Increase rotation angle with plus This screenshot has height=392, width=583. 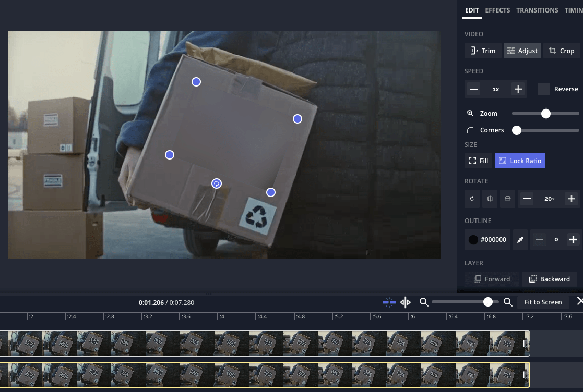click(572, 199)
